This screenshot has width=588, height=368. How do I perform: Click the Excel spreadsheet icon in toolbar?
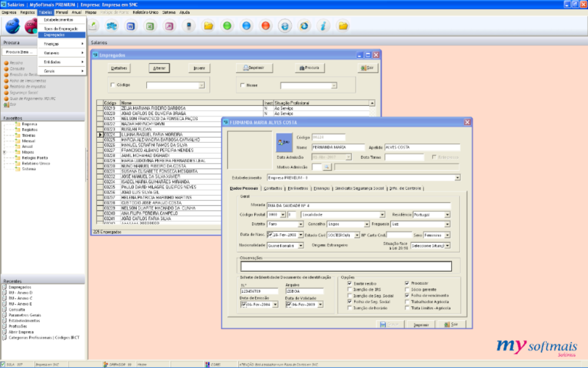coord(150,26)
